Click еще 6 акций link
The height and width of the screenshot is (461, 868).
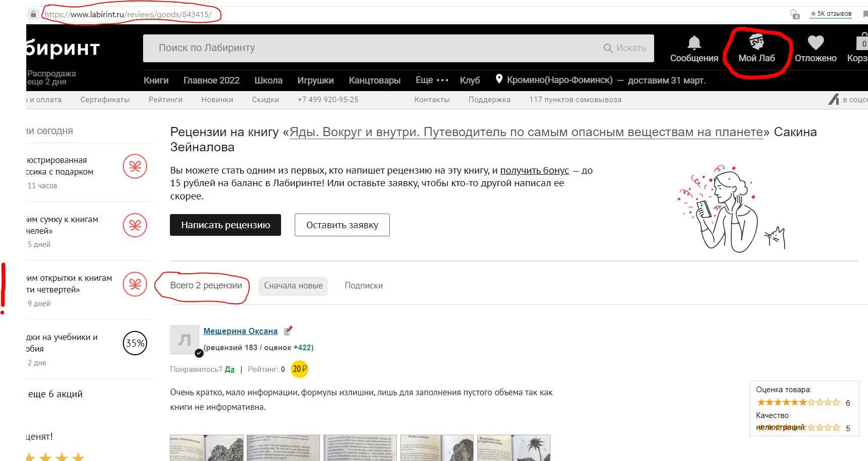click(55, 394)
